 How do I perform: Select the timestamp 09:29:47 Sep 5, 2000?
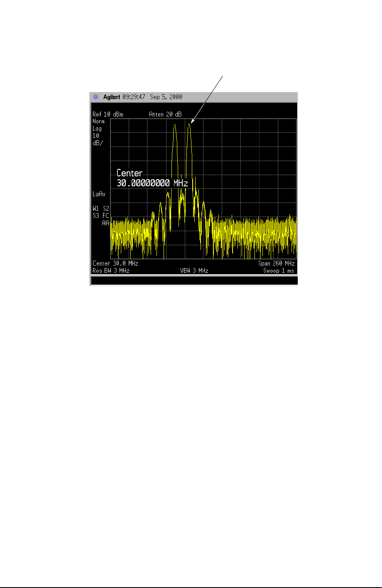pos(152,97)
